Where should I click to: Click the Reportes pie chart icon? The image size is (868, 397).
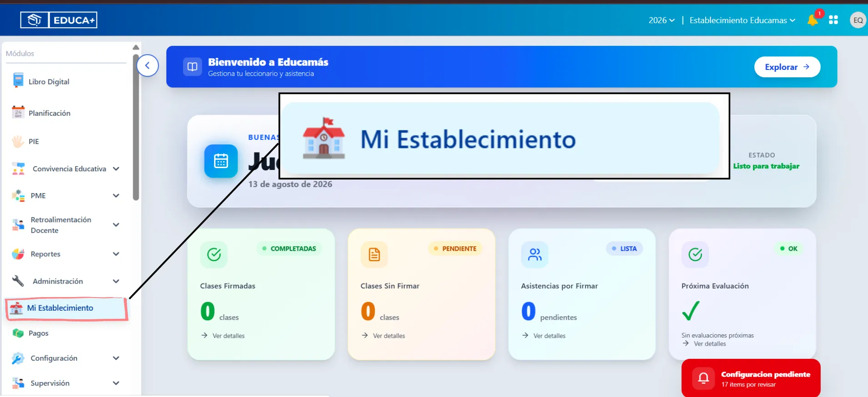[18, 254]
